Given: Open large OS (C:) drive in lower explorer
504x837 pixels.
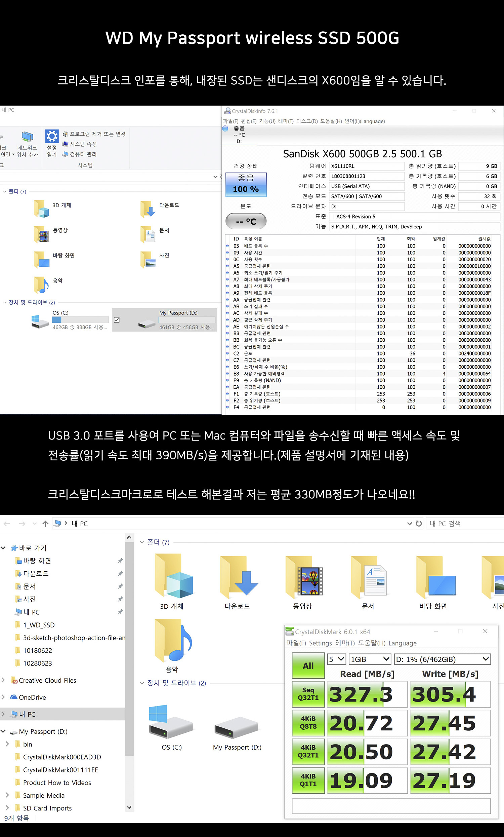Looking at the screenshot, I should tap(171, 727).
